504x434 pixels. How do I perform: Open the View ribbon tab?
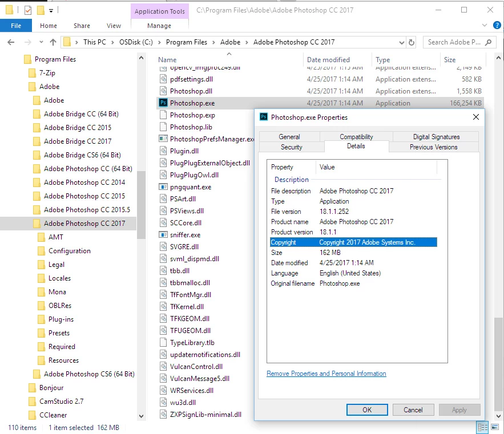(x=114, y=25)
